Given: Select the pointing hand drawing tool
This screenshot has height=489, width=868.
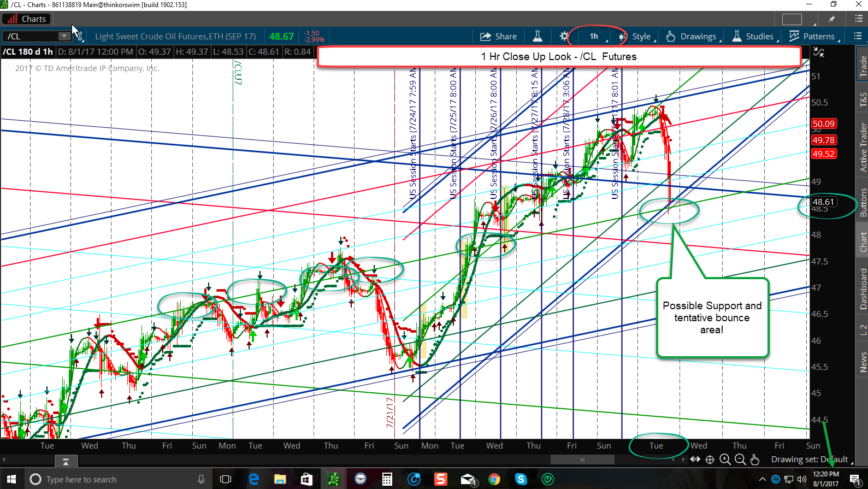Looking at the screenshot, I should pos(755,459).
